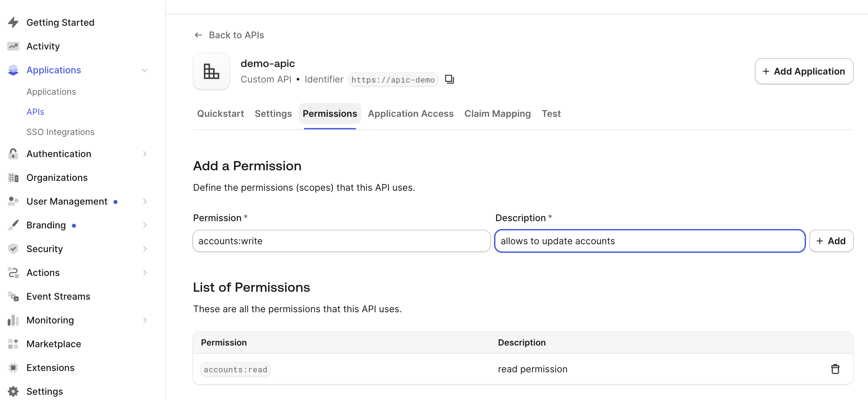
Task: Click the 'read permission' description cell
Action: (x=532, y=369)
